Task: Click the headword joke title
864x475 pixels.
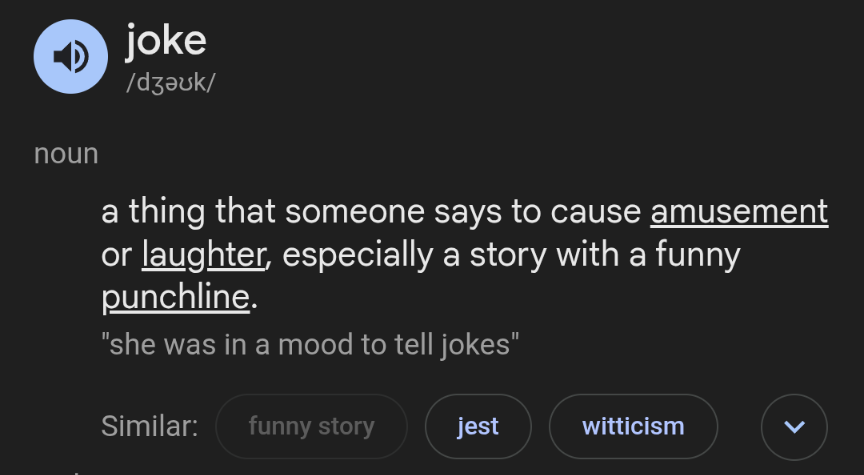Action: point(166,41)
